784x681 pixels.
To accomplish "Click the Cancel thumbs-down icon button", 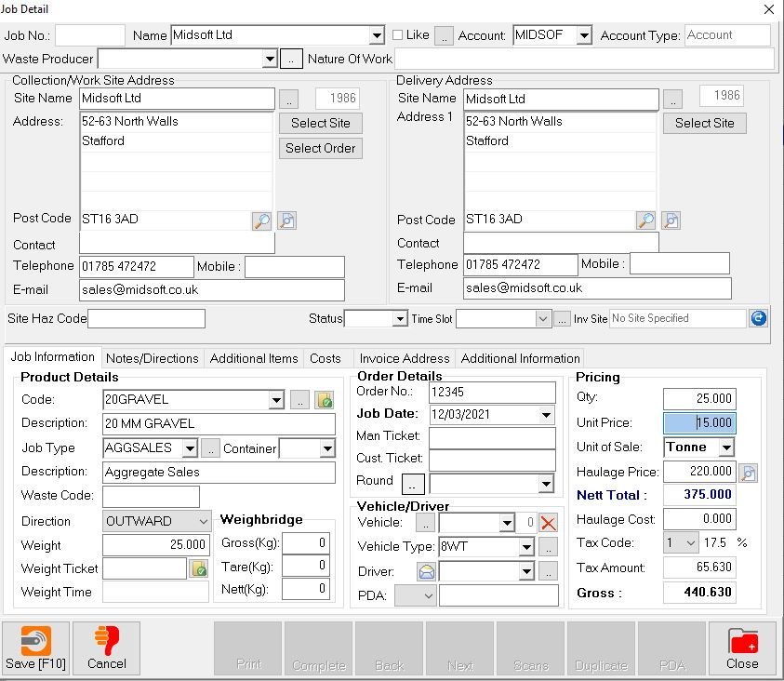I will (x=107, y=648).
